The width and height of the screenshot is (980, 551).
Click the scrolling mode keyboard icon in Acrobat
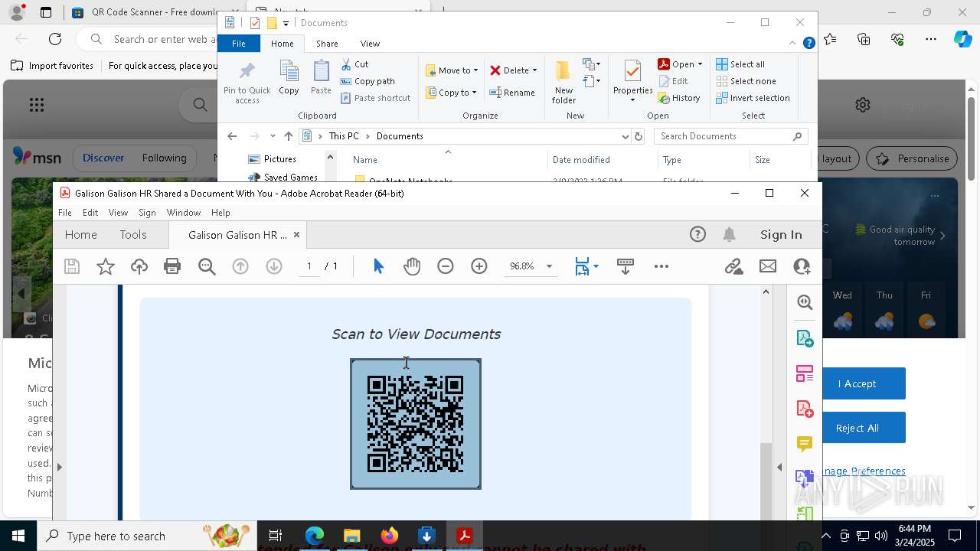point(625,266)
